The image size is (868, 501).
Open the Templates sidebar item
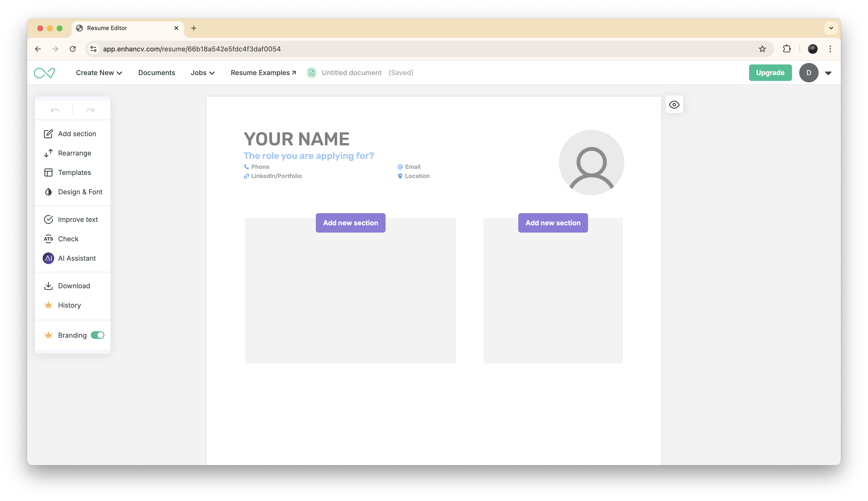point(73,172)
